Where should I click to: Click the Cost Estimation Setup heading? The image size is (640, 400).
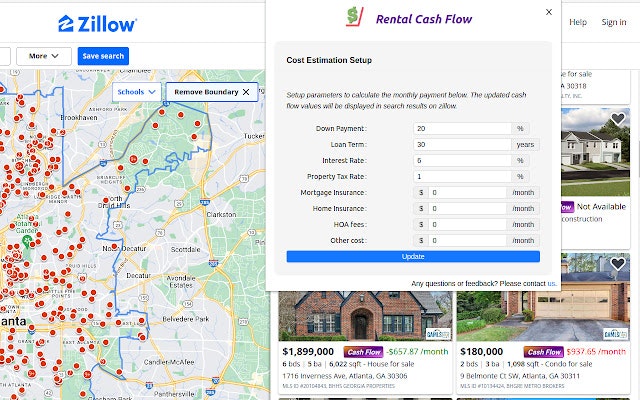329,60
